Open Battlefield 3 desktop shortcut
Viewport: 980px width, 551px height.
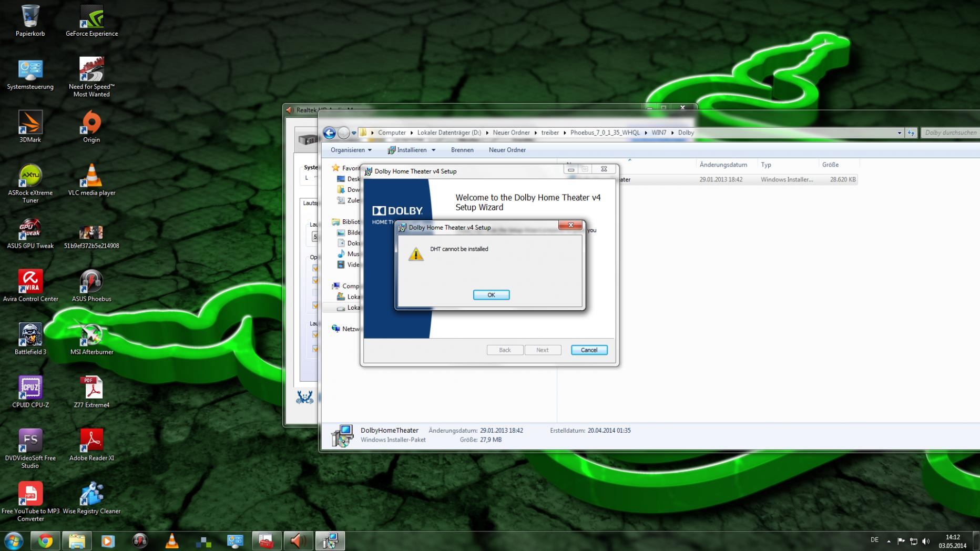click(x=30, y=339)
